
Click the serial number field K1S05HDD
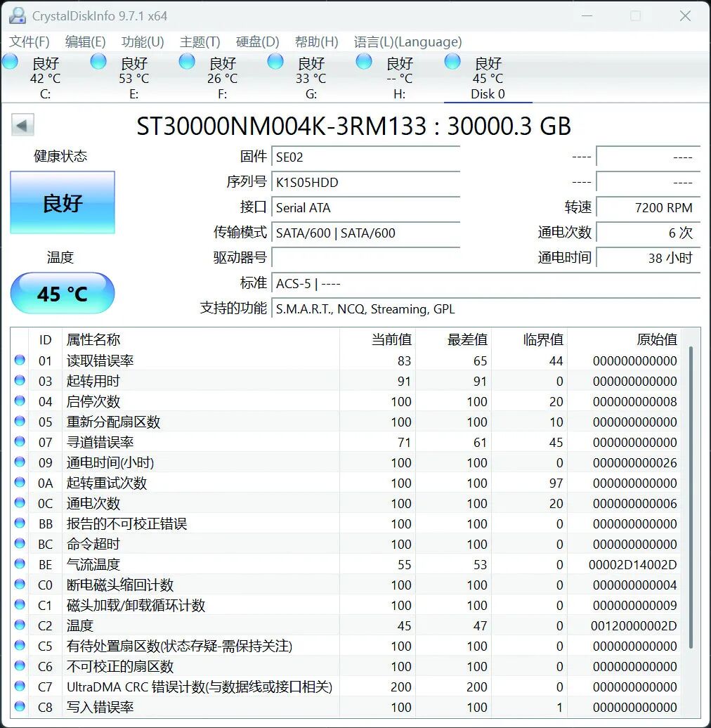point(365,182)
